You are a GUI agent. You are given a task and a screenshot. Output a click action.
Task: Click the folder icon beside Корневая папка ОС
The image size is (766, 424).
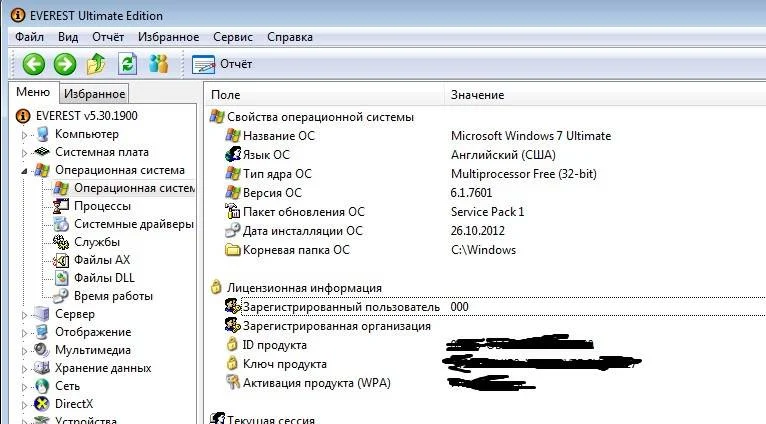tap(233, 250)
